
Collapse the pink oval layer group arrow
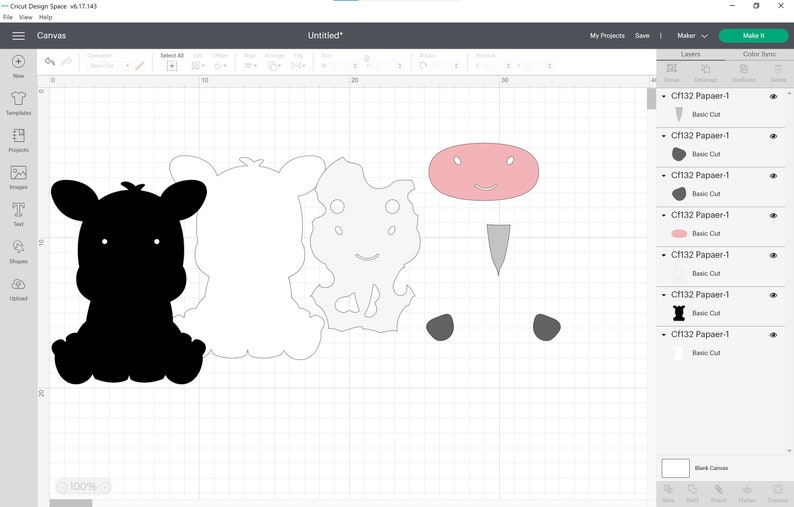(x=664, y=215)
